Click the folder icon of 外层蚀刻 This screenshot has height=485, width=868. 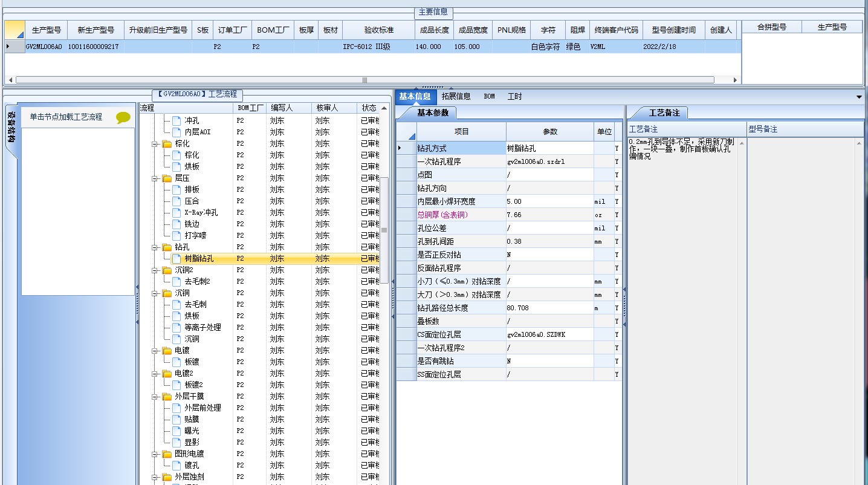[167, 477]
